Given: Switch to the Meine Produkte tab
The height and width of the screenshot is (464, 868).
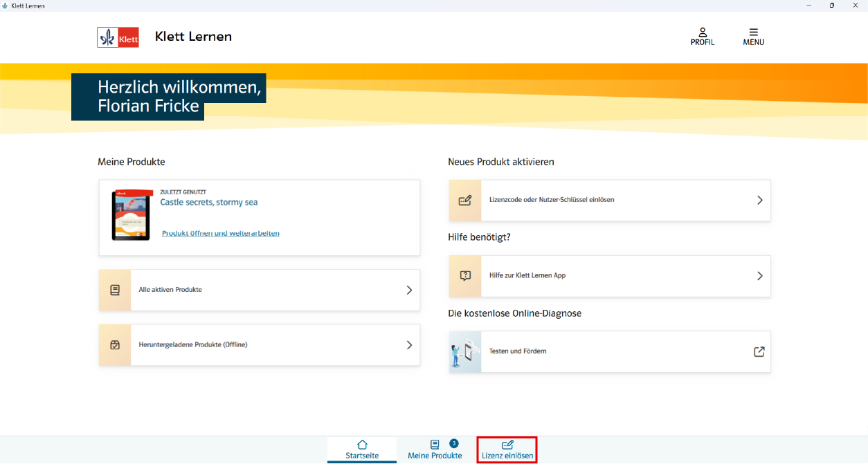Looking at the screenshot, I should pyautogui.click(x=435, y=449).
